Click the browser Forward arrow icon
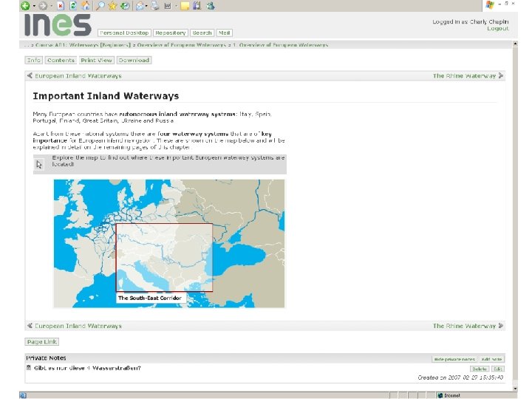 43,6
